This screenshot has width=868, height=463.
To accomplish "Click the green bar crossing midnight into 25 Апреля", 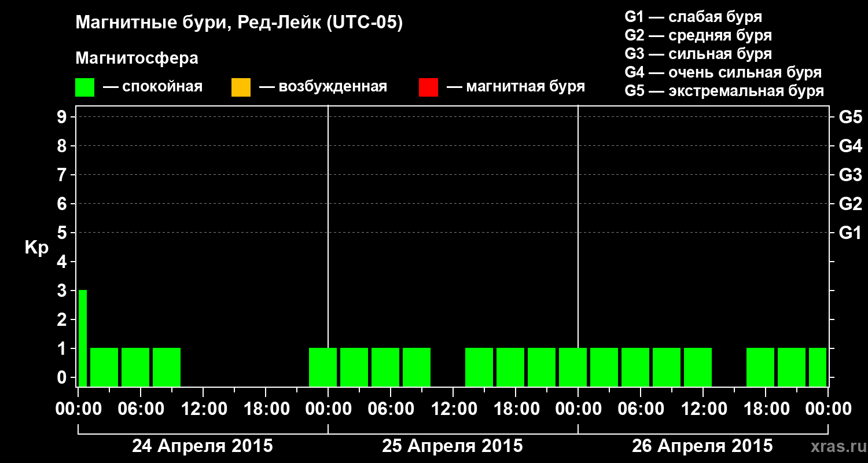I will pos(323,367).
